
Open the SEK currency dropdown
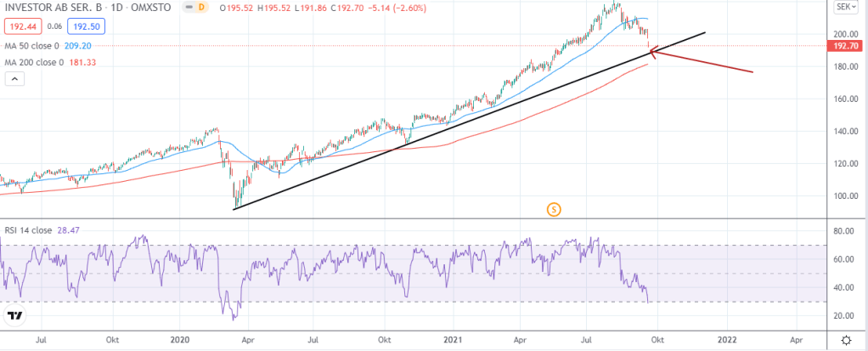tap(845, 7)
